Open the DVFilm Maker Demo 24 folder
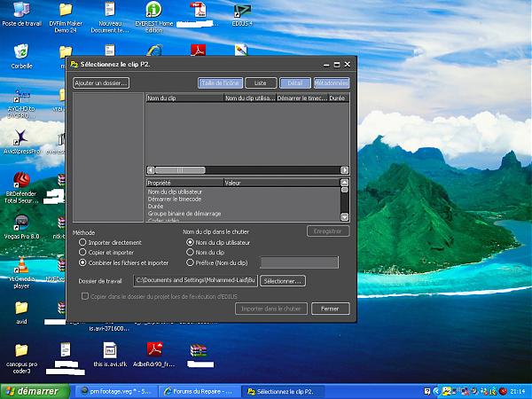Viewport: 532px width, 399px height. tap(66, 17)
